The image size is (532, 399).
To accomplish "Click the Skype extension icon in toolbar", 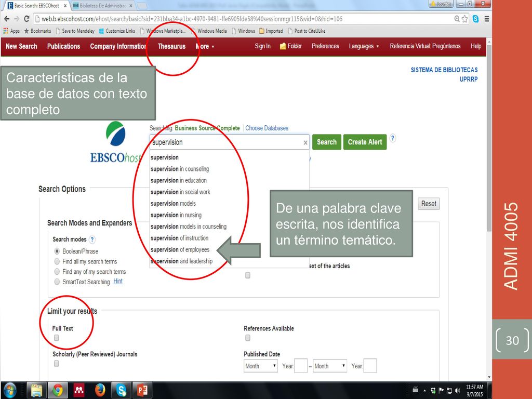I will click(476, 19).
